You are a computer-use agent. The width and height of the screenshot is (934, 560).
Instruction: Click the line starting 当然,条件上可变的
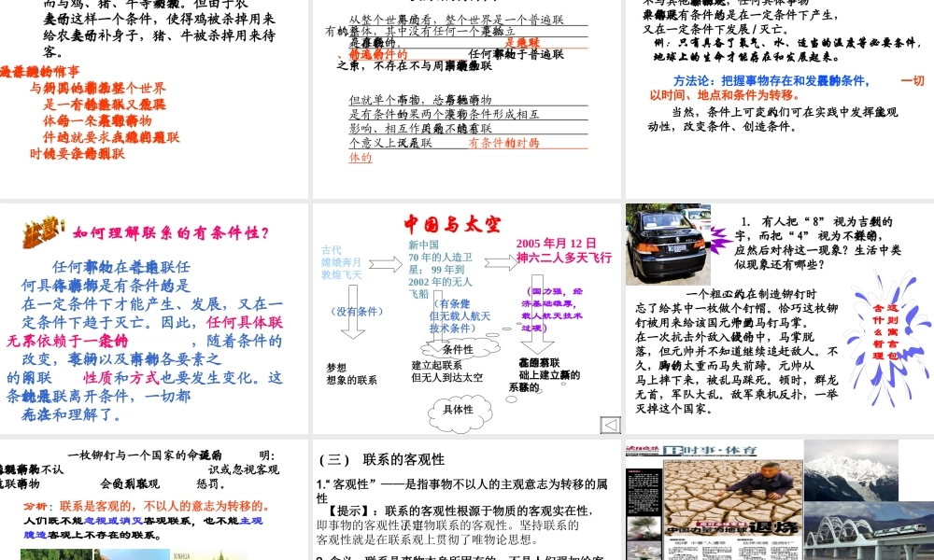785,112
